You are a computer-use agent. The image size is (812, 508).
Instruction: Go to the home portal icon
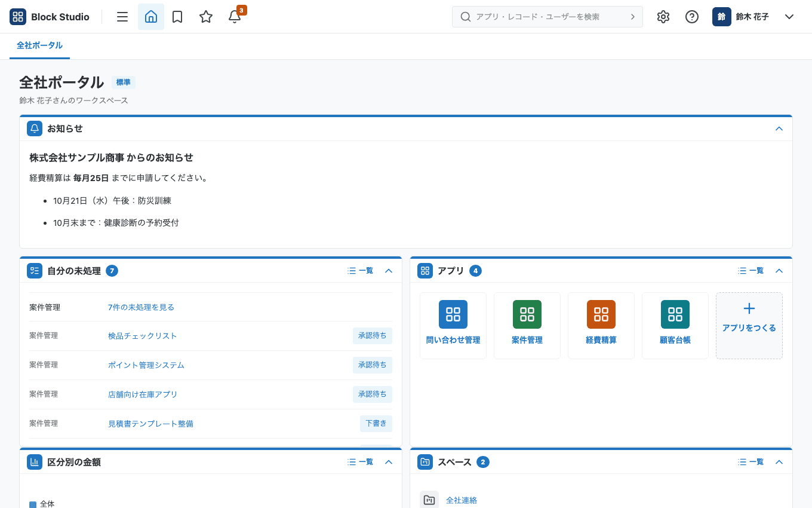tap(151, 17)
